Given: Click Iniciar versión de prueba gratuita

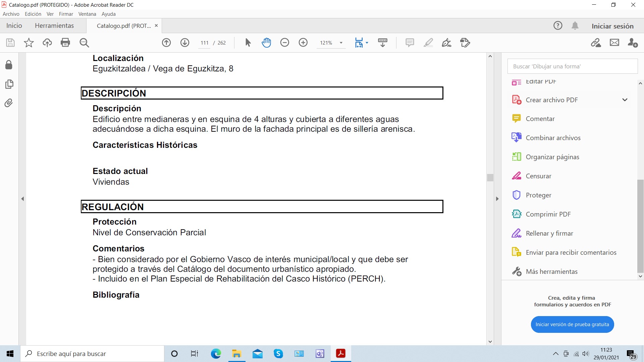Looking at the screenshot, I should [572, 324].
